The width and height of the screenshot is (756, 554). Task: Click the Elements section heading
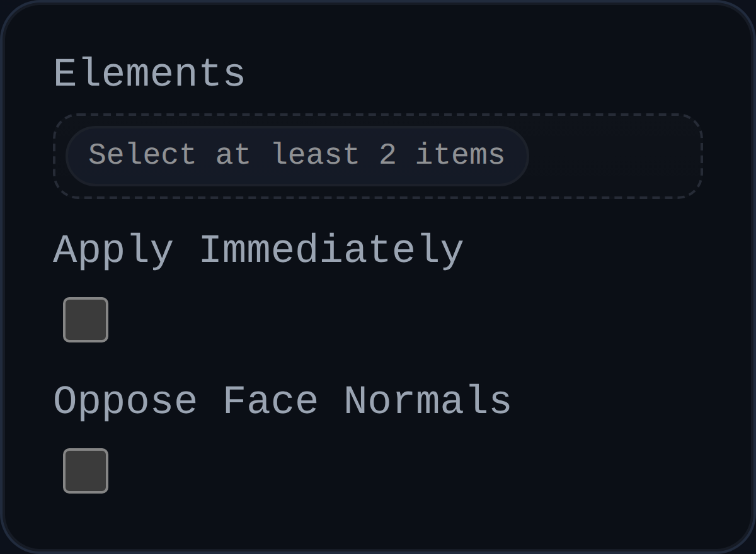(x=149, y=71)
